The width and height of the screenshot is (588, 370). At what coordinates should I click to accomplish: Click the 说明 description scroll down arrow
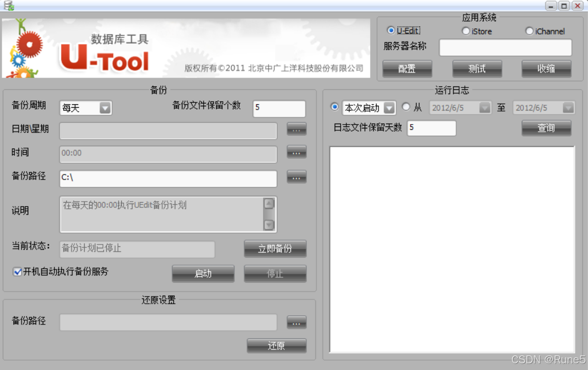(269, 225)
